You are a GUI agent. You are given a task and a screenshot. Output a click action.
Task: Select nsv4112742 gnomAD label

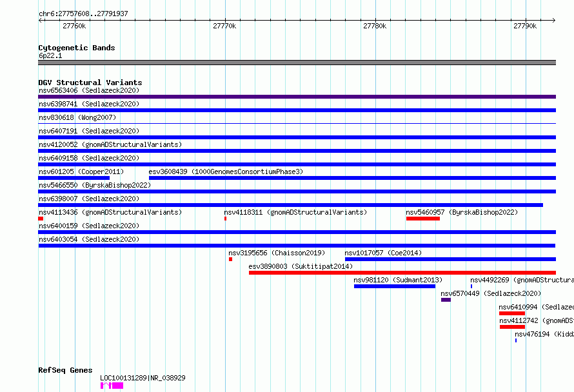[x=537, y=320]
